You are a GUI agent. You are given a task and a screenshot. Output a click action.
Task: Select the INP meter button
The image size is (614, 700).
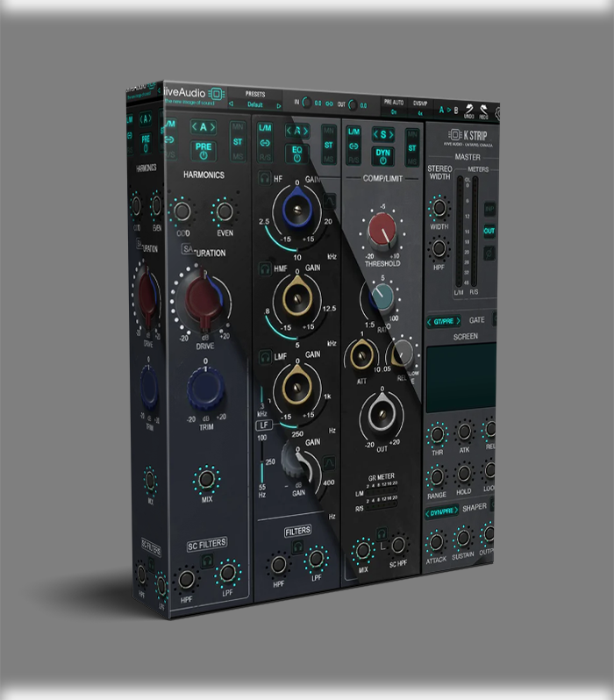coord(489,209)
